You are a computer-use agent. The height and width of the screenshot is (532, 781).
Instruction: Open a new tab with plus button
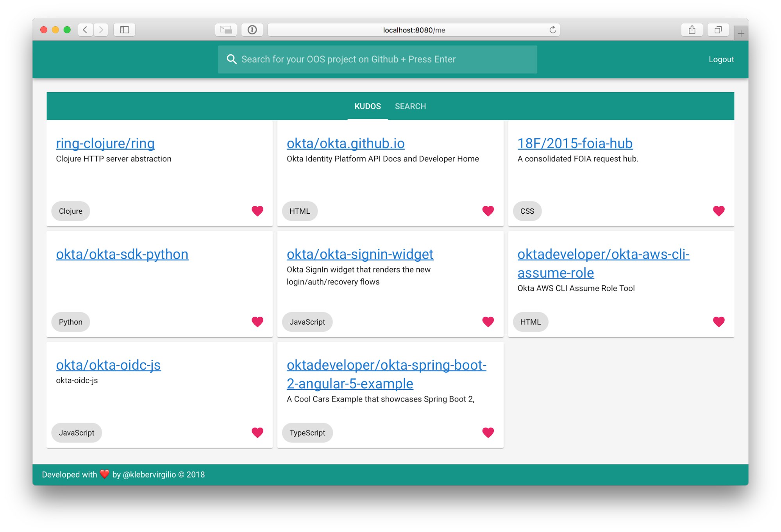(x=741, y=34)
